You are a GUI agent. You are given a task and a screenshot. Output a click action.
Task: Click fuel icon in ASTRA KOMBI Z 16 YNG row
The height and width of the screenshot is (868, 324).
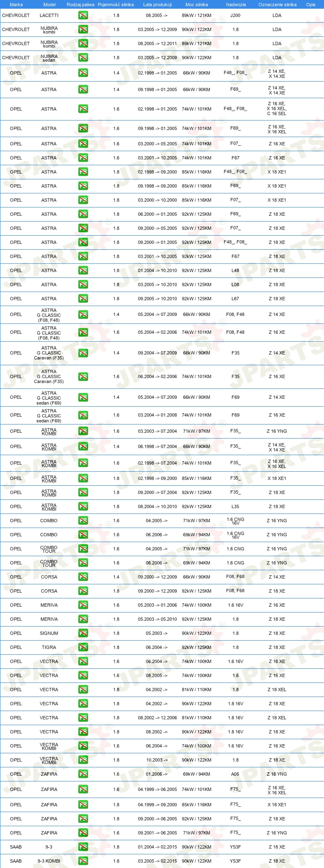[83, 431]
